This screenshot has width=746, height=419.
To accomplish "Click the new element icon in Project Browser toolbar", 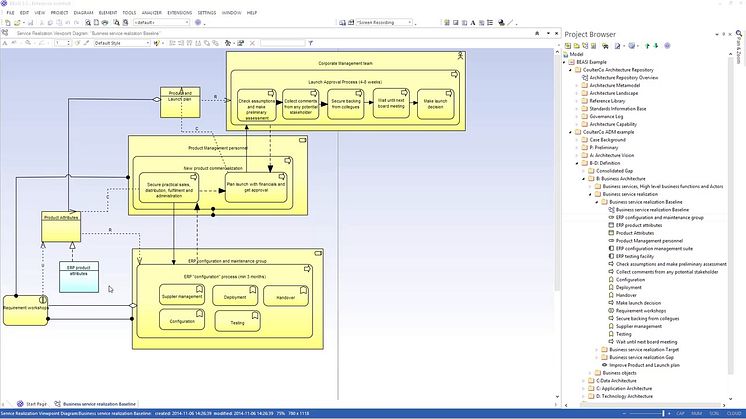I will 593,46.
